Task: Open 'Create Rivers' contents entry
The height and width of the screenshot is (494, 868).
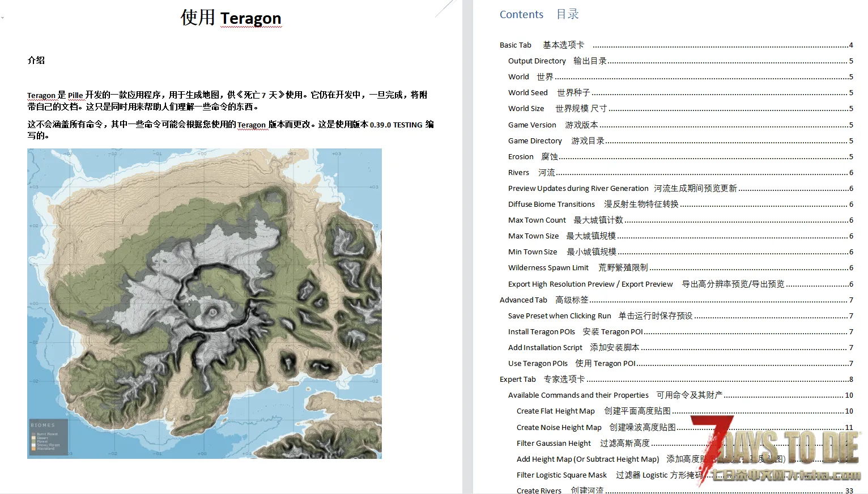Action: [684, 490]
